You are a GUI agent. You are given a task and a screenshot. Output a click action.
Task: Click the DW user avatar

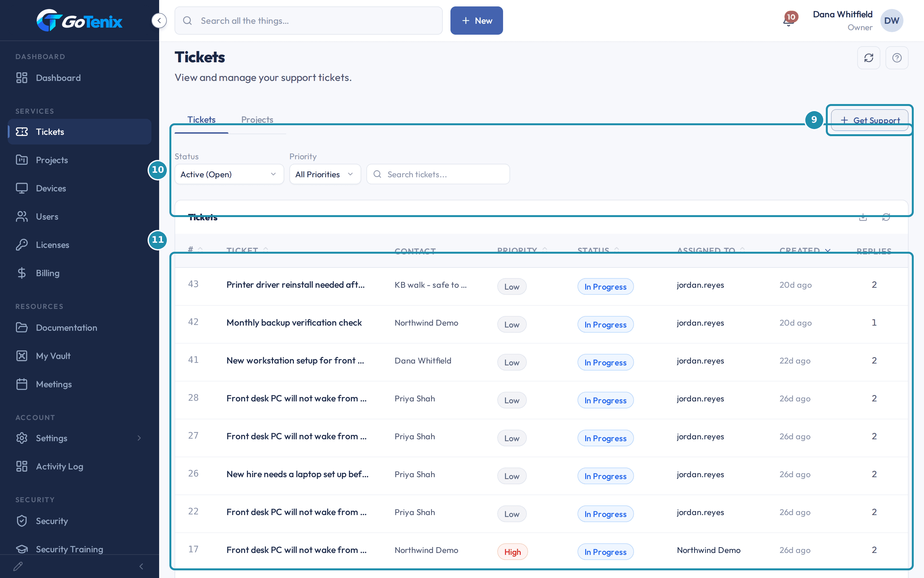(892, 21)
